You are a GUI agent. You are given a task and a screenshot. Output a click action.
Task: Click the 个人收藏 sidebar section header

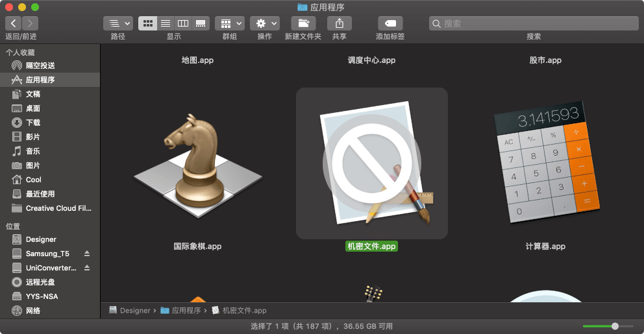click(x=20, y=53)
